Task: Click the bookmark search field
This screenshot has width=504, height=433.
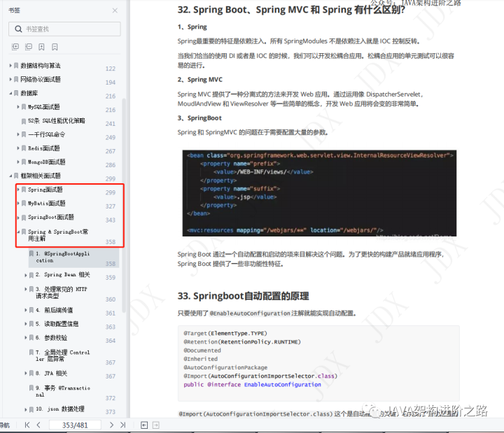Action: click(64, 29)
